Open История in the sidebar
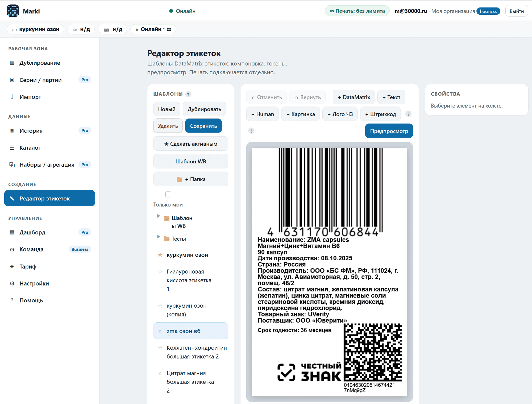Viewport: 532px width, 404px height. [50, 131]
